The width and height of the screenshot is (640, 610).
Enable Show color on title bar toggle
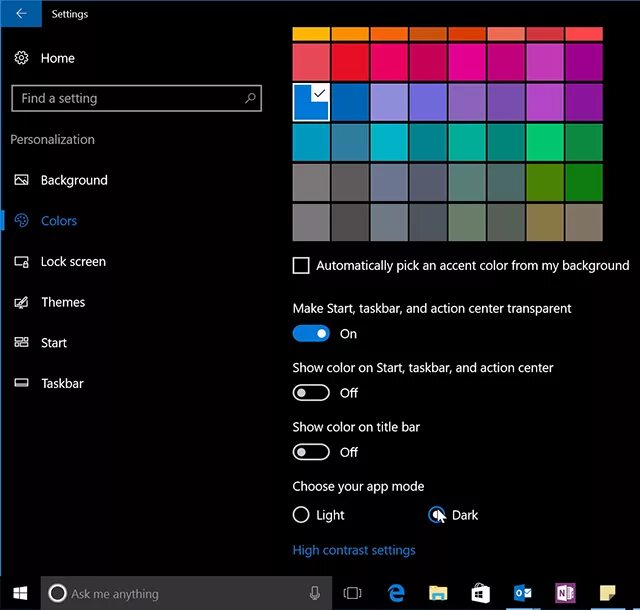coord(311,452)
